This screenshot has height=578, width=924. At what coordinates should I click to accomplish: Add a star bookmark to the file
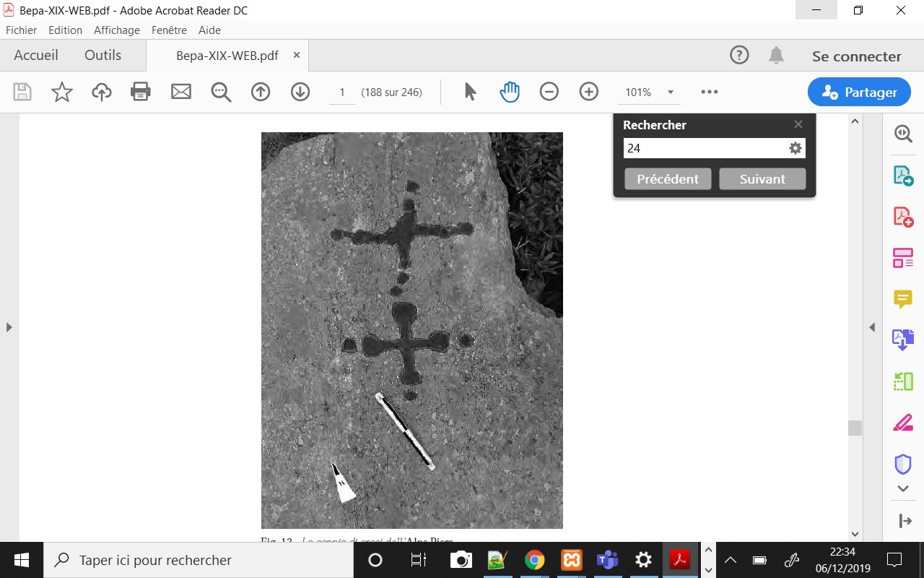point(62,92)
